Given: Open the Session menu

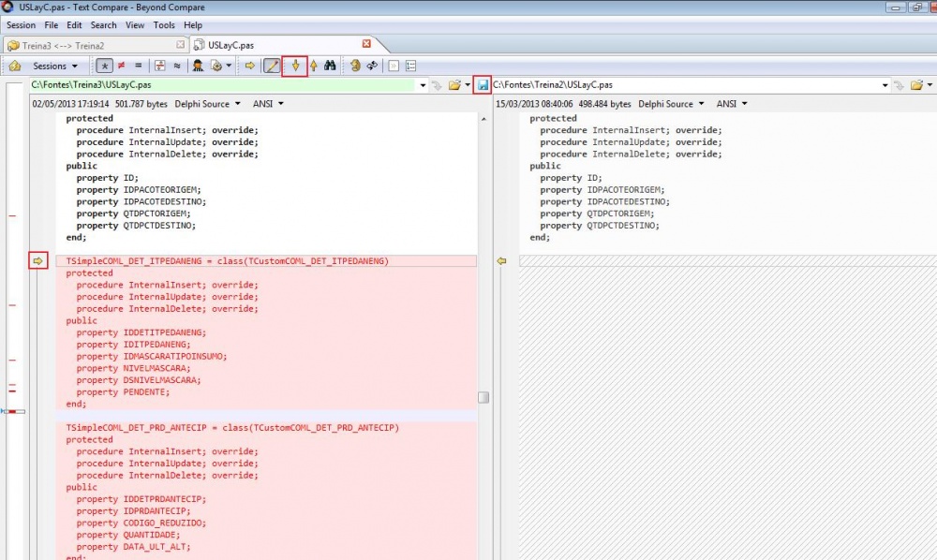Looking at the screenshot, I should tap(21, 25).
